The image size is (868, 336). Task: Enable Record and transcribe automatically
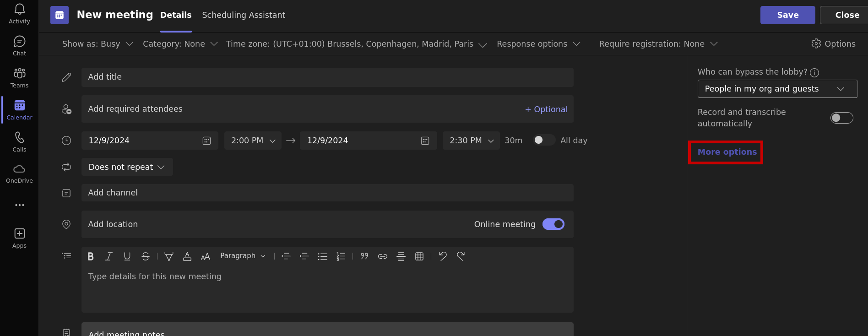pyautogui.click(x=842, y=118)
